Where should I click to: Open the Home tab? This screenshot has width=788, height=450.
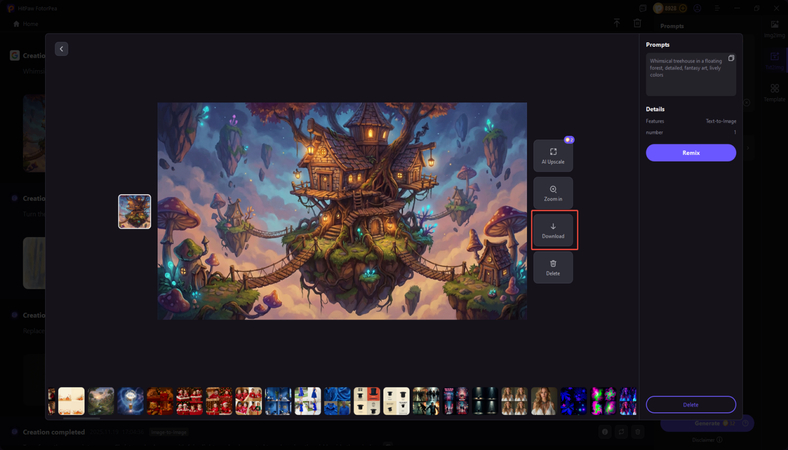point(26,24)
